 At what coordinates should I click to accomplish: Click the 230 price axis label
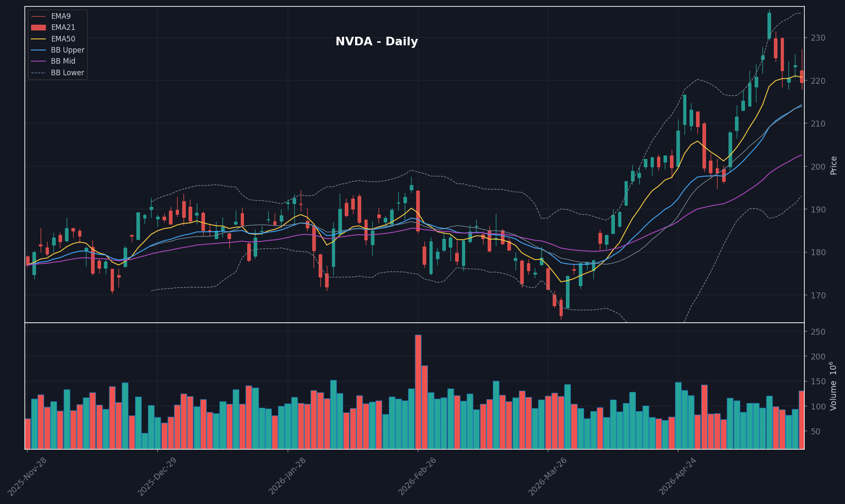[818, 38]
